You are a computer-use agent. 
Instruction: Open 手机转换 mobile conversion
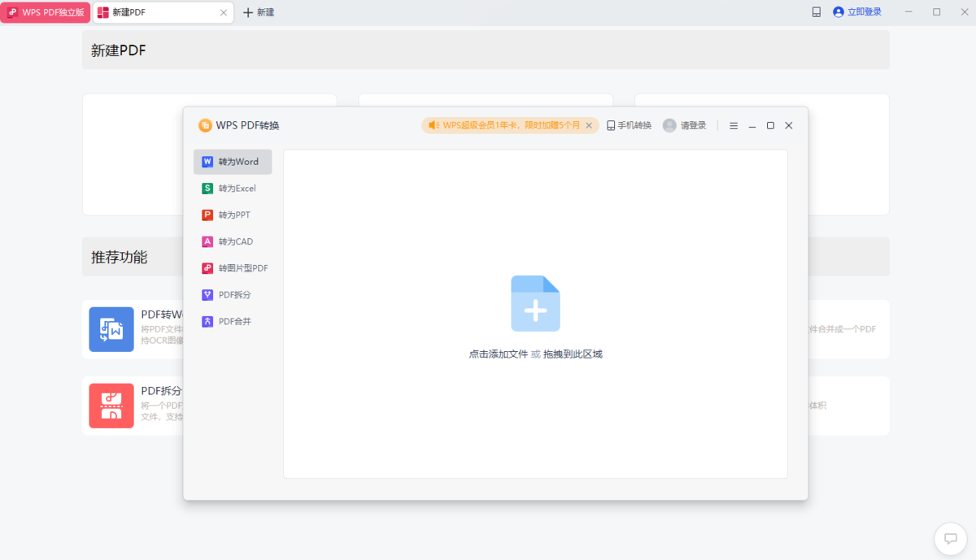pos(630,126)
